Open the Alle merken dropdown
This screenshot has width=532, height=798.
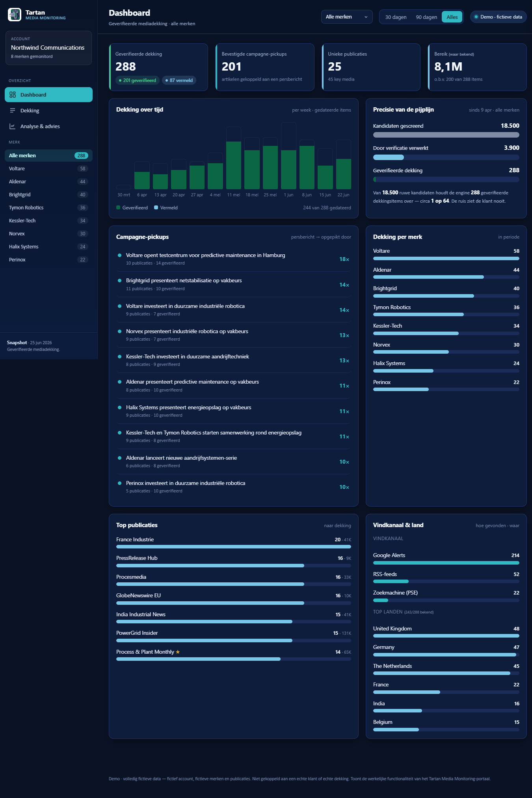(347, 17)
